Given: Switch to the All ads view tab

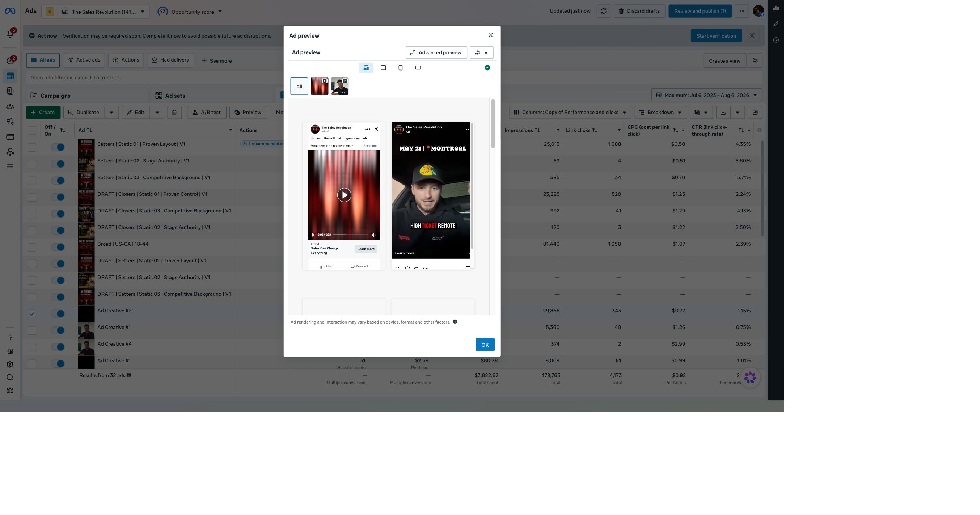Looking at the screenshot, I should tap(43, 60).
